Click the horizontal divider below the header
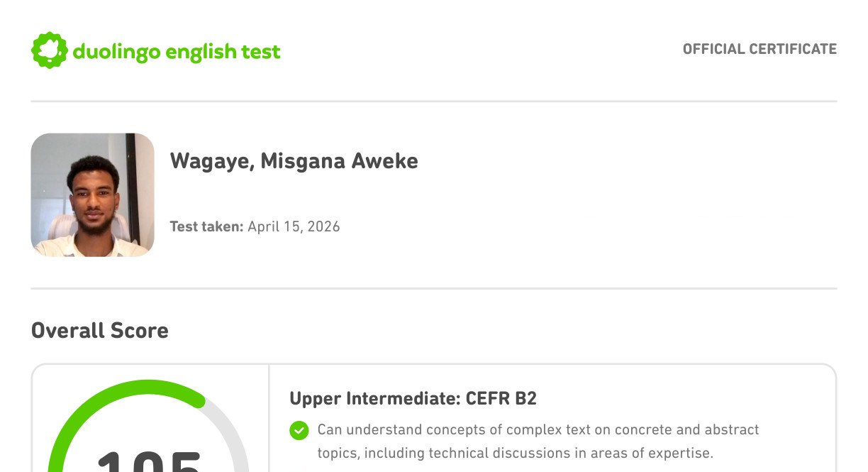868x472 pixels. (x=434, y=101)
